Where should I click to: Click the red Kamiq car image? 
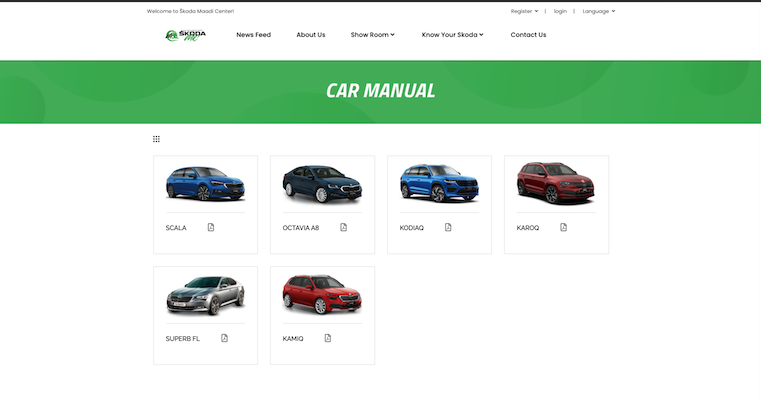coord(322,294)
